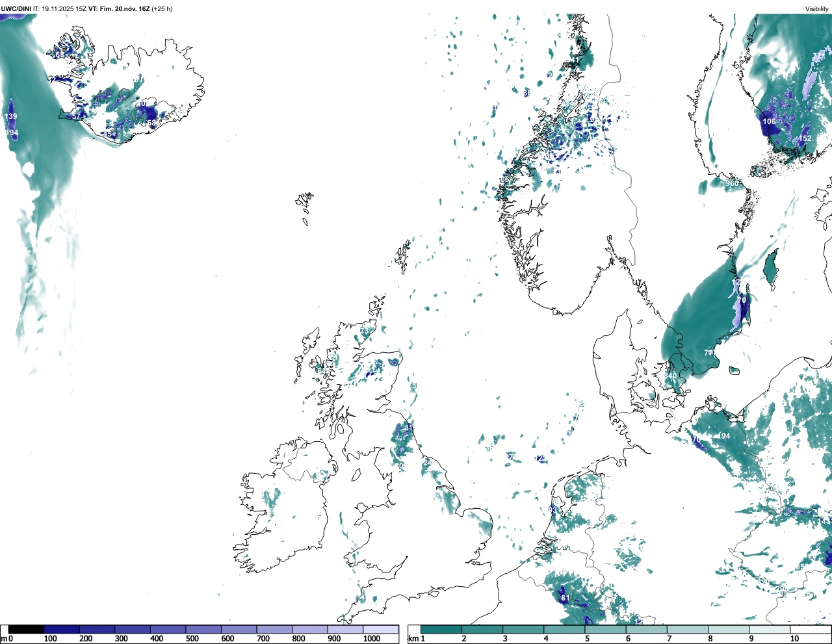
Task: Click the "194" value west of Iceland
Action: [x=12, y=133]
